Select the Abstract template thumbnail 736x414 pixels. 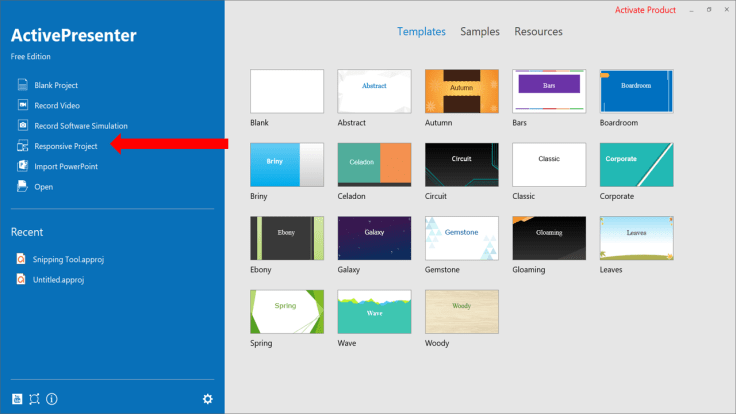tap(374, 91)
